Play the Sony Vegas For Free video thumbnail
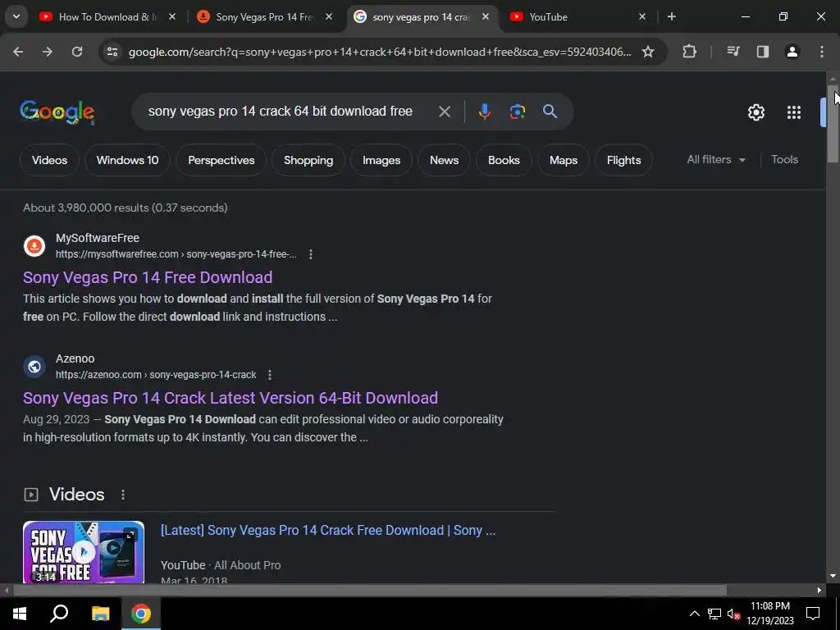 coord(84,552)
